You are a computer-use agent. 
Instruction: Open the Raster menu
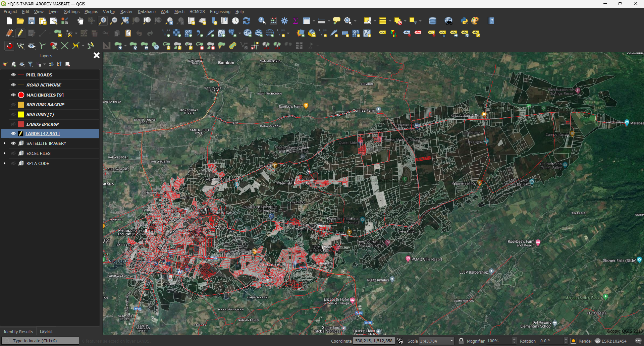(126, 11)
